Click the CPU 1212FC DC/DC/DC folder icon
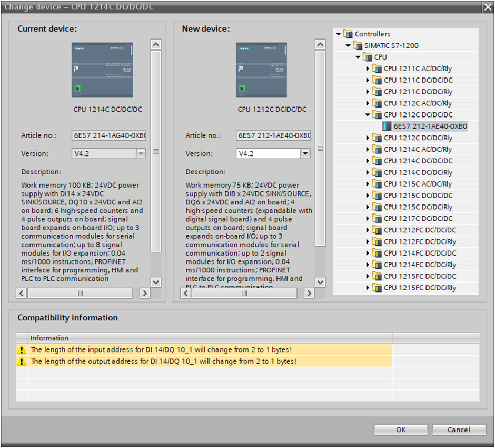495x448 pixels. tap(377, 230)
